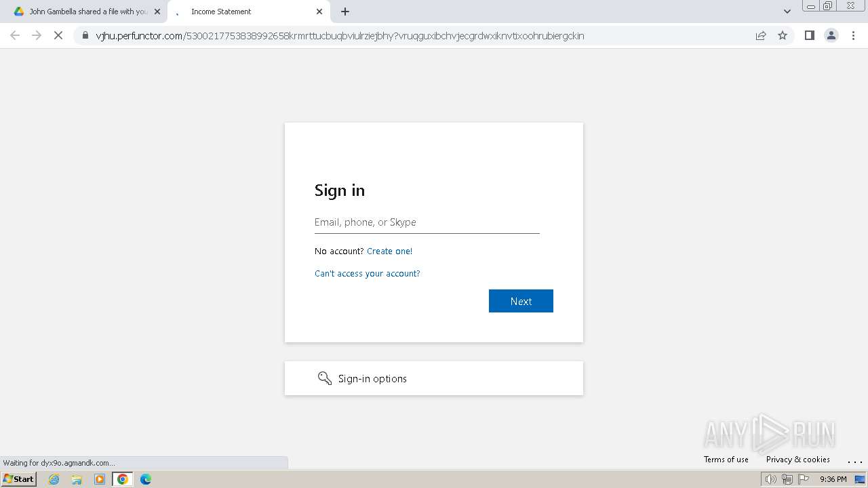Open the volume tray icon

tap(770, 479)
